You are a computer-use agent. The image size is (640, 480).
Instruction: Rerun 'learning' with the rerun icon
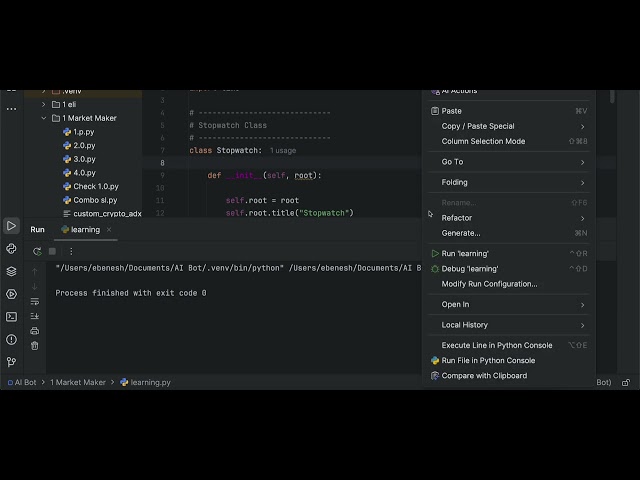tap(37, 251)
